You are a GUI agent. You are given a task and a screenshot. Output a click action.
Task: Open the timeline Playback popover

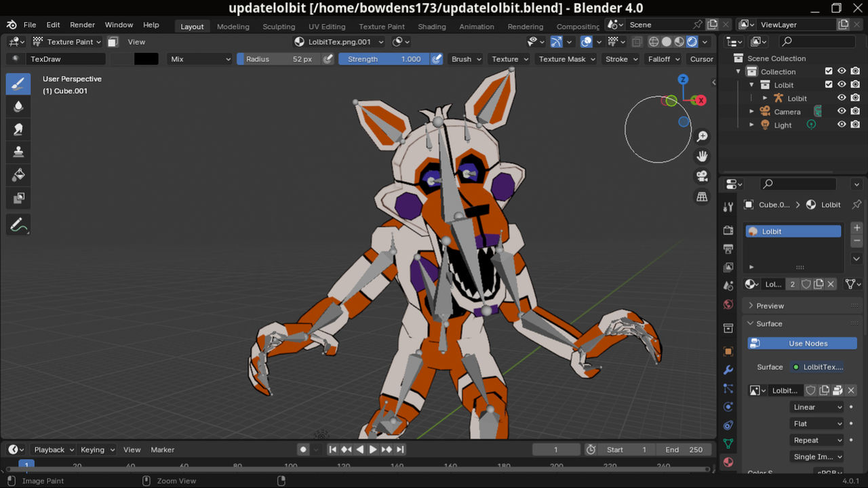click(x=54, y=449)
